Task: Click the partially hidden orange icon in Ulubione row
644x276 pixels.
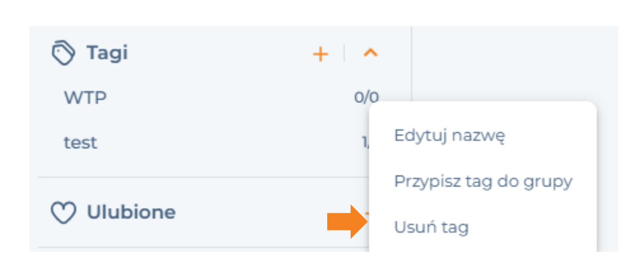Action: coord(366,213)
